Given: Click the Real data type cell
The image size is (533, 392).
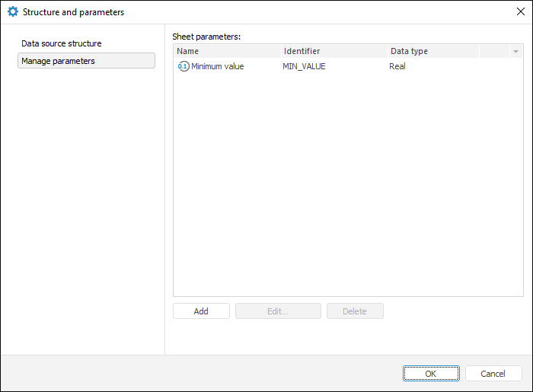Looking at the screenshot, I should (x=397, y=66).
